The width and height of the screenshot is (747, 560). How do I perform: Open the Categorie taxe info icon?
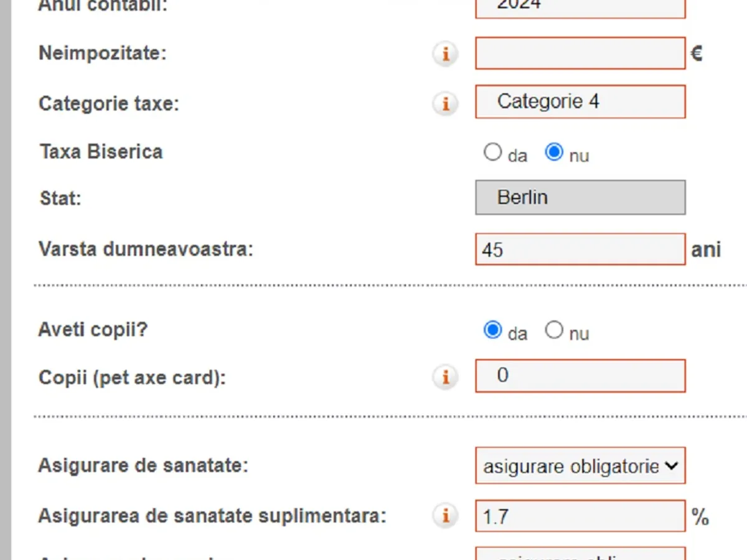click(x=445, y=103)
